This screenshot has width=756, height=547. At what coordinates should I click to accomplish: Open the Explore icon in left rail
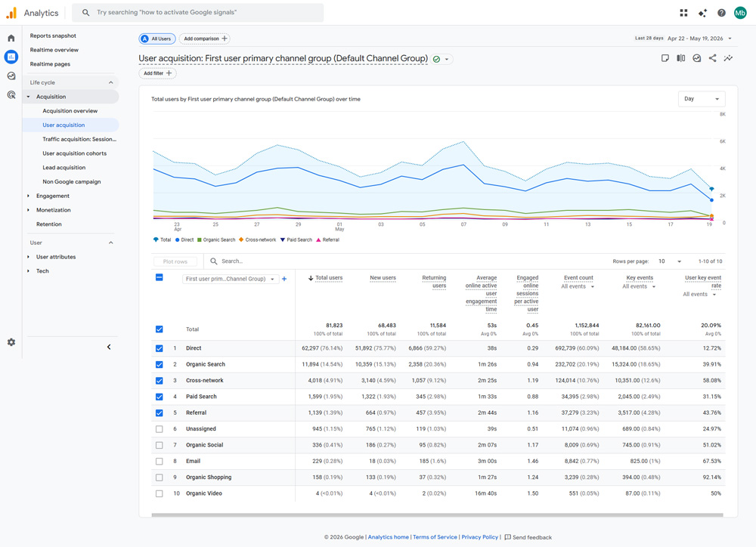11,76
